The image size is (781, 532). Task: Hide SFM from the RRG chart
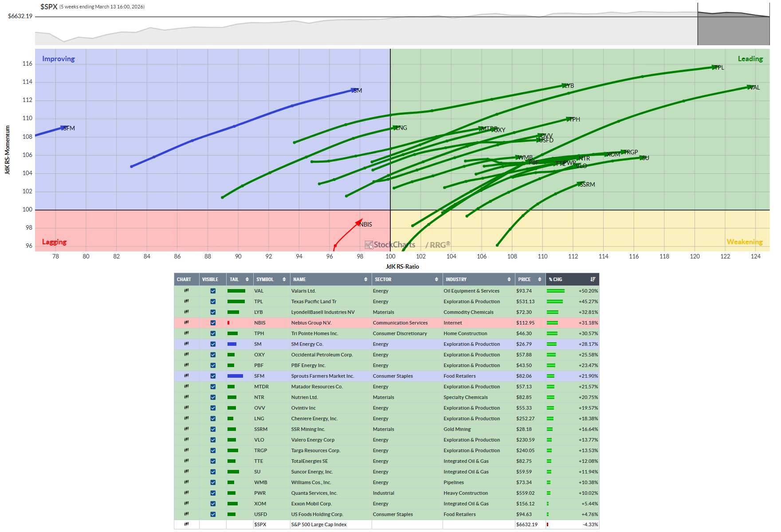coord(213,376)
